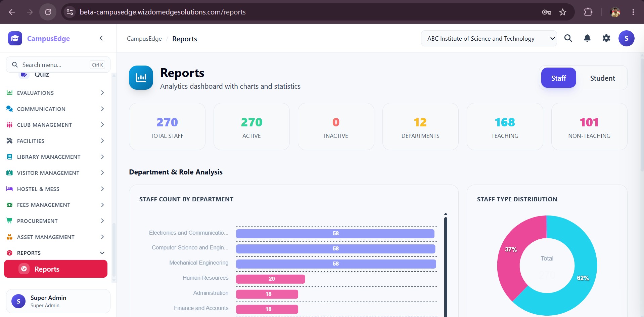Screen dimensions: 644x317
Task: View site information icon in address bar
Action: tap(70, 12)
